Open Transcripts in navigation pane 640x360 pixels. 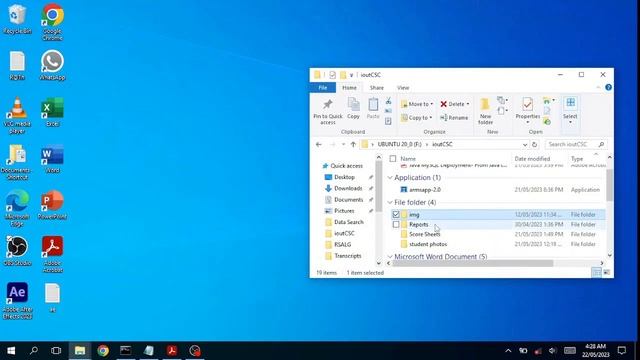(347, 256)
